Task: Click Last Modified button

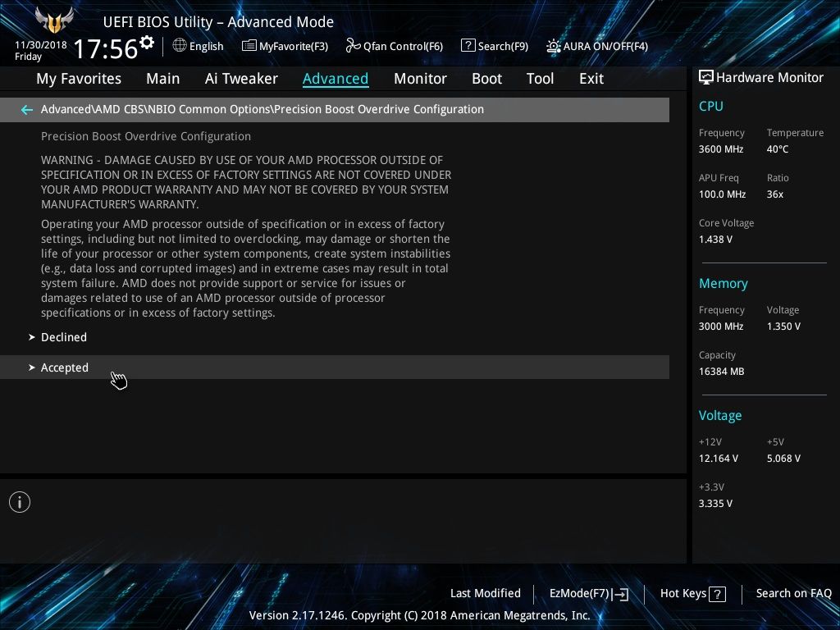Action: coord(486,594)
